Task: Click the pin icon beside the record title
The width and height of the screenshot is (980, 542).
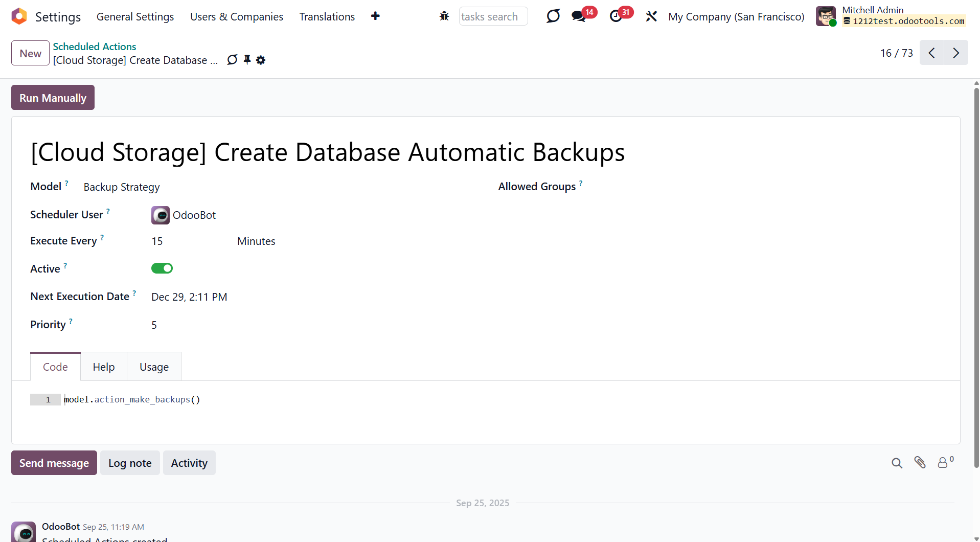Action: point(247,60)
